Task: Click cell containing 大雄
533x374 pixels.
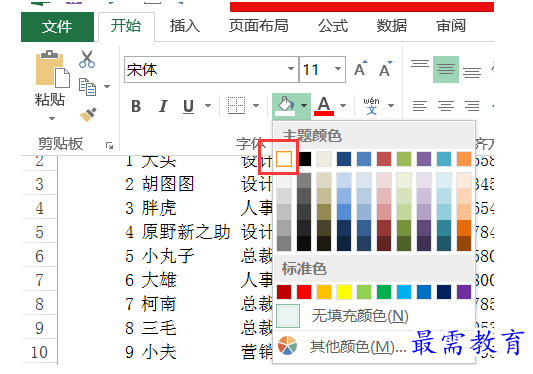Action: [x=158, y=280]
